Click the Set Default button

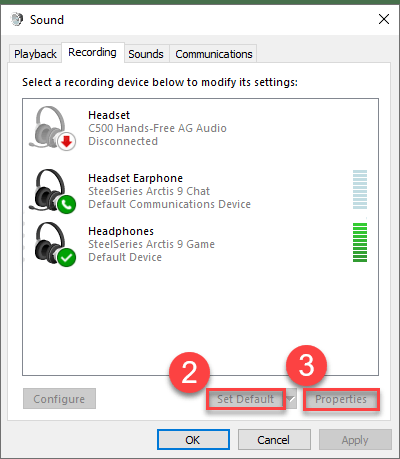tap(246, 399)
